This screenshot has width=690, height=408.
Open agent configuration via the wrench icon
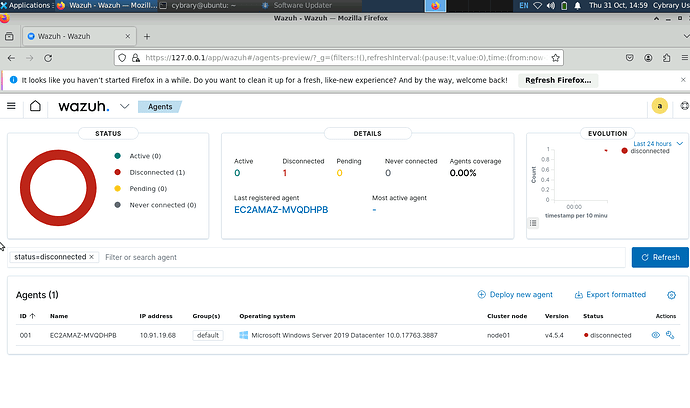coord(670,335)
